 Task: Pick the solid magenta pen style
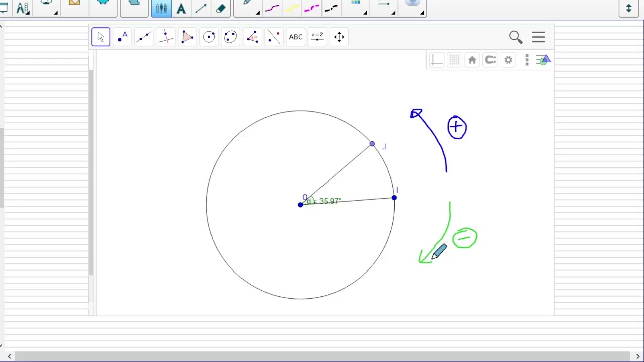pyautogui.click(x=272, y=8)
